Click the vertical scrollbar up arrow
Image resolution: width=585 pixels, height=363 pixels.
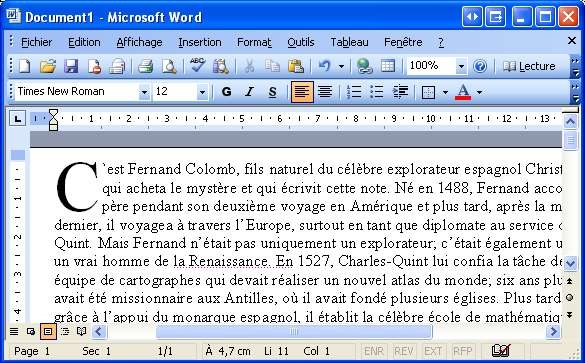[570, 121]
